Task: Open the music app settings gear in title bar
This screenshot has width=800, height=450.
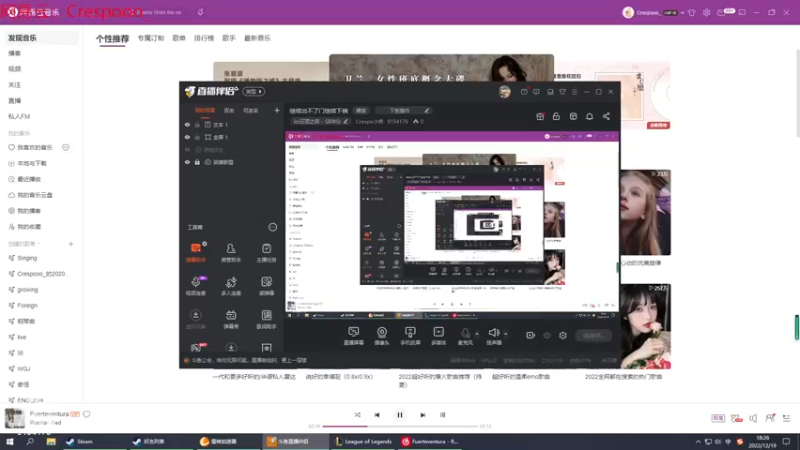Action: 706,12
